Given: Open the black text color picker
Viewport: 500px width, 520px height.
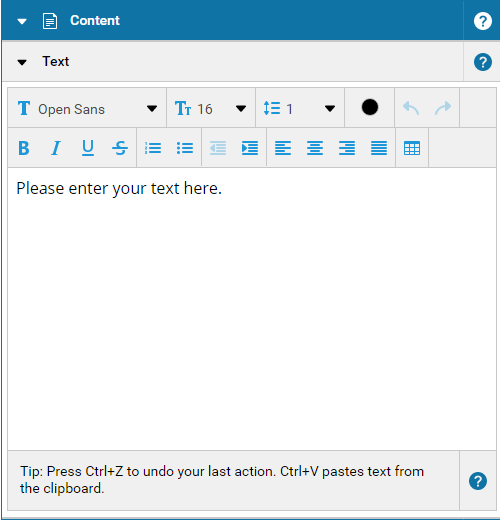Looking at the screenshot, I should pyautogui.click(x=370, y=107).
